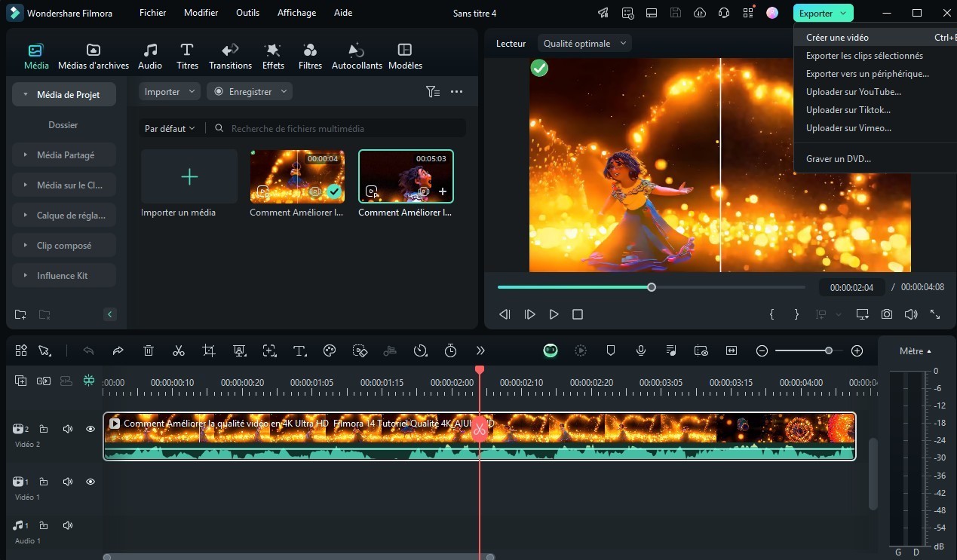
Task: Expand the Influence Kit section
Action: [64, 275]
